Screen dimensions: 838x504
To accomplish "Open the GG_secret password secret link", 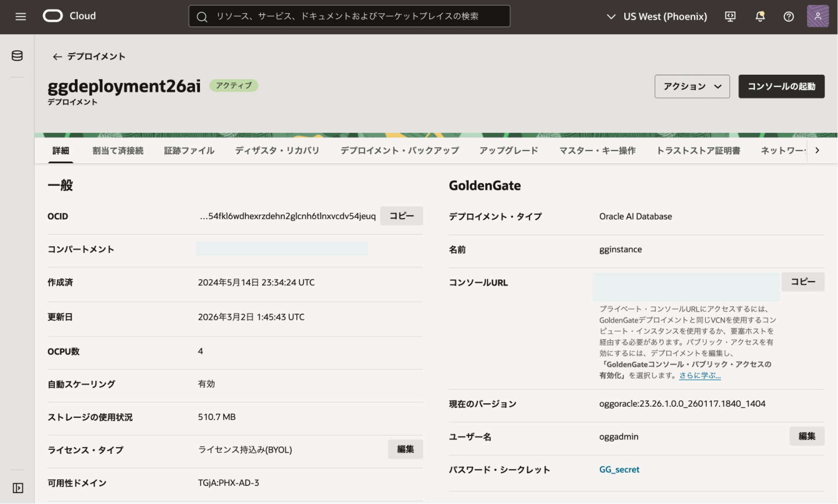I will 619,470.
